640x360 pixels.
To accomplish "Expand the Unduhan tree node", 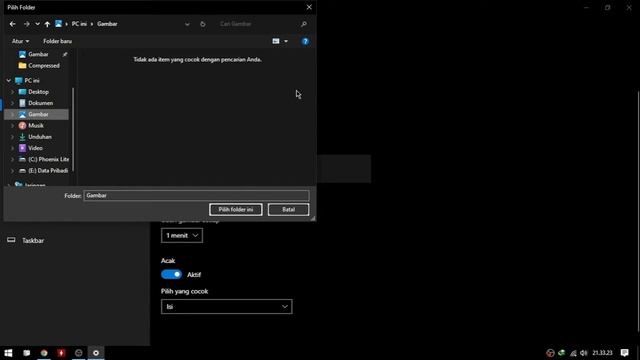I will click(x=12, y=137).
